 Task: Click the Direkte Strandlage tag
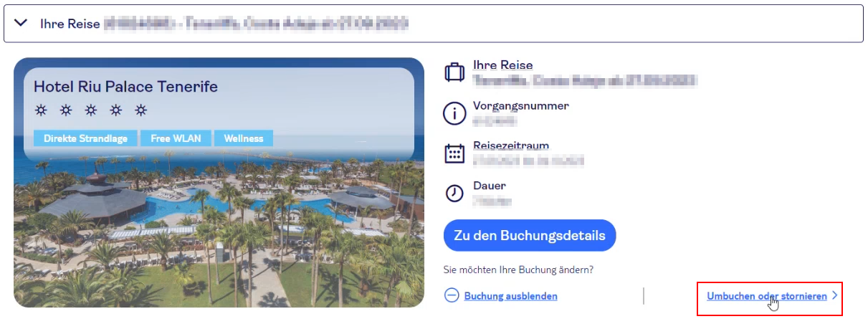point(85,138)
